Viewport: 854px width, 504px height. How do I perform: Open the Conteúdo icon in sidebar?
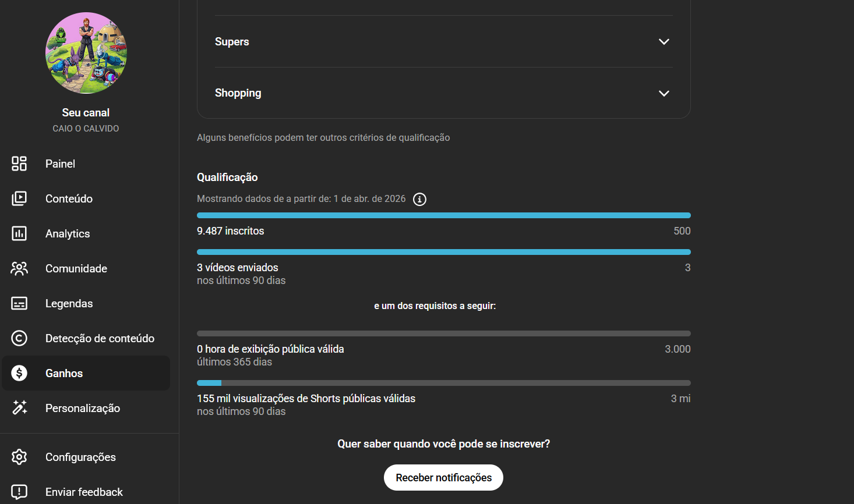19,198
